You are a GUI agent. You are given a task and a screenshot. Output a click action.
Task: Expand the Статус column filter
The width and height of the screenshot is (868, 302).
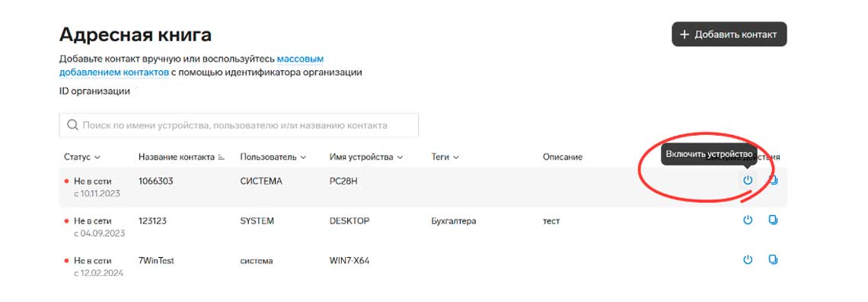pyautogui.click(x=97, y=157)
